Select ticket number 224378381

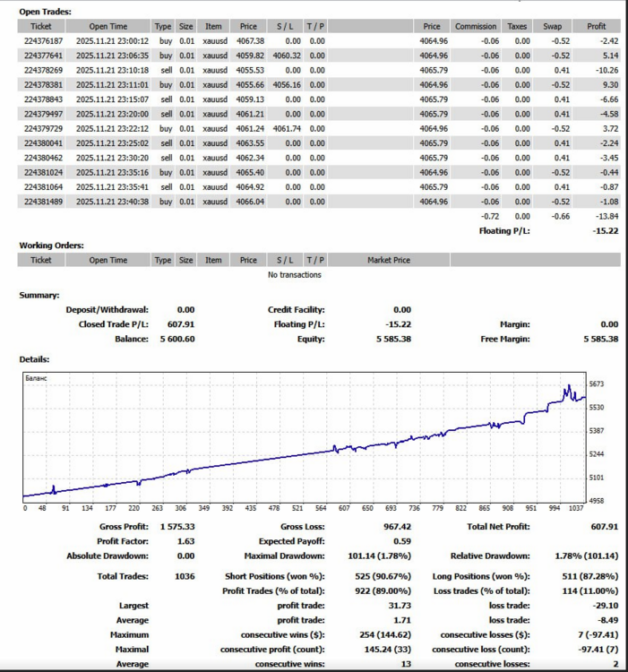[43, 85]
